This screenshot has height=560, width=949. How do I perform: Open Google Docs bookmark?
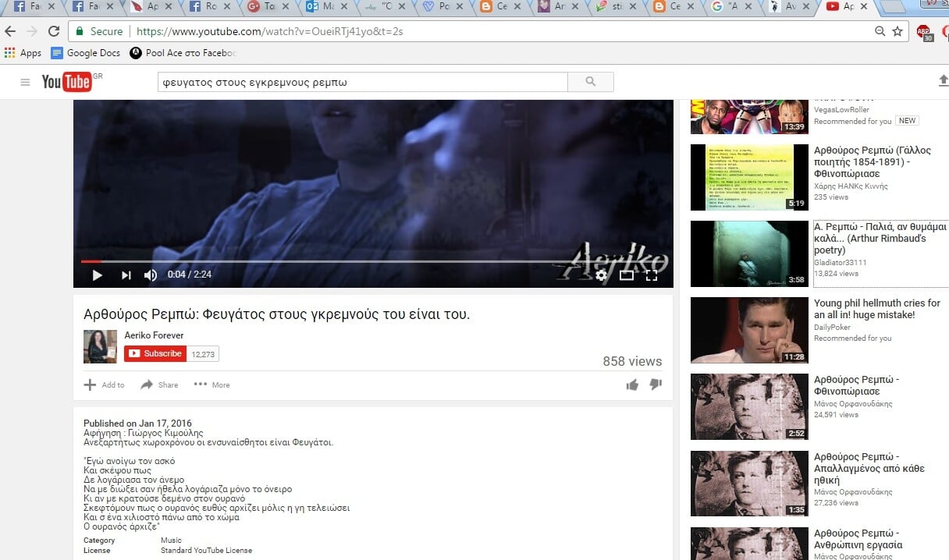86,53
